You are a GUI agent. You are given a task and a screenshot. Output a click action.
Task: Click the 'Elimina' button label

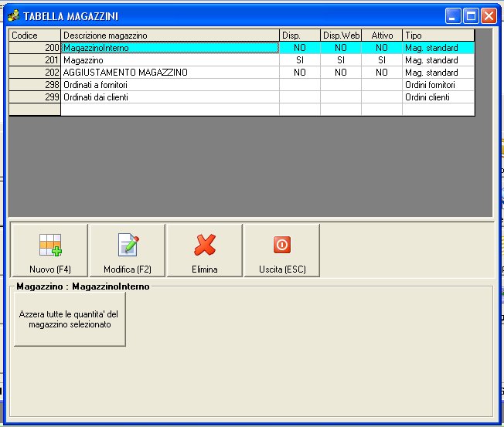pyautogui.click(x=204, y=269)
